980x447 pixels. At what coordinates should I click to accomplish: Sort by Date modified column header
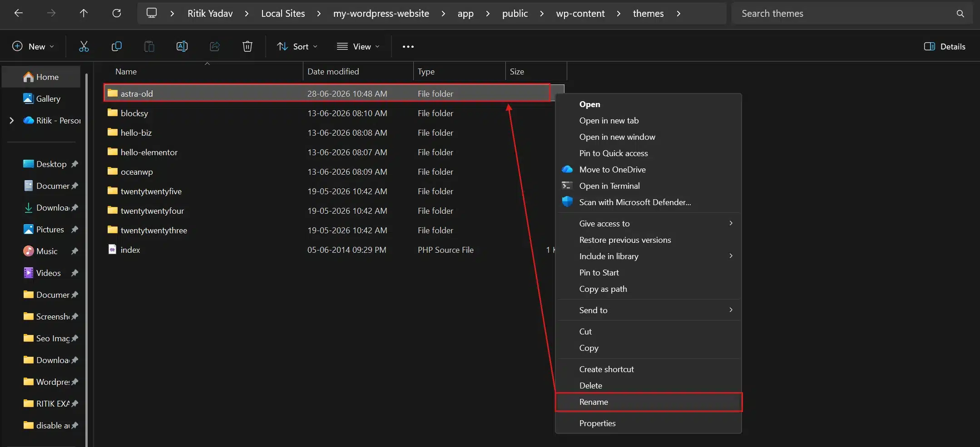(x=358, y=71)
